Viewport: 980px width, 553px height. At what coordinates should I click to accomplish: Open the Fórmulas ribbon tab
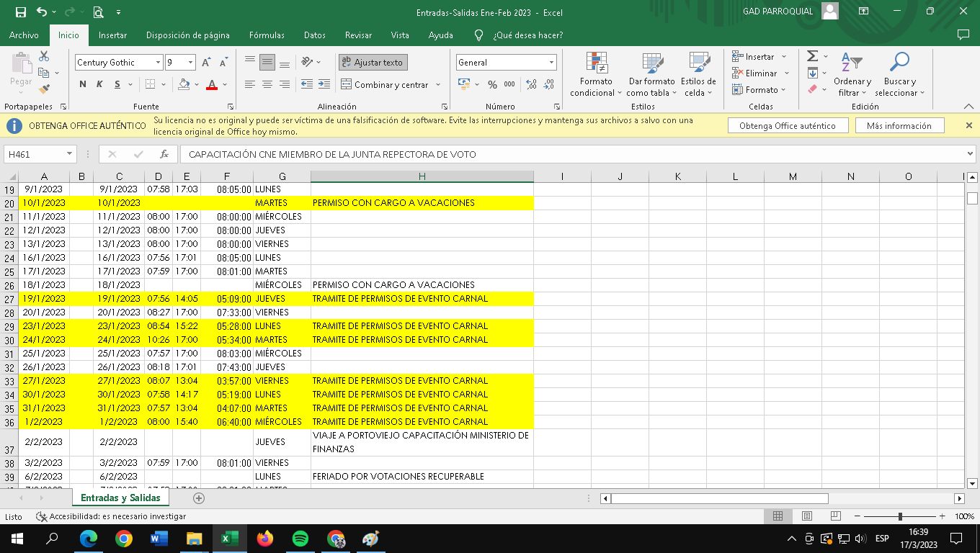(x=267, y=35)
